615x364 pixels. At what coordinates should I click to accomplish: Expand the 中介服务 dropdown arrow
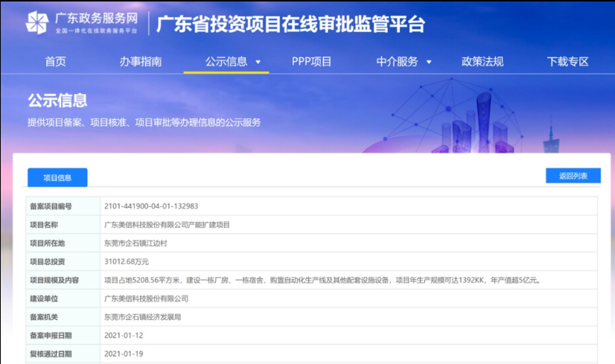429,63
